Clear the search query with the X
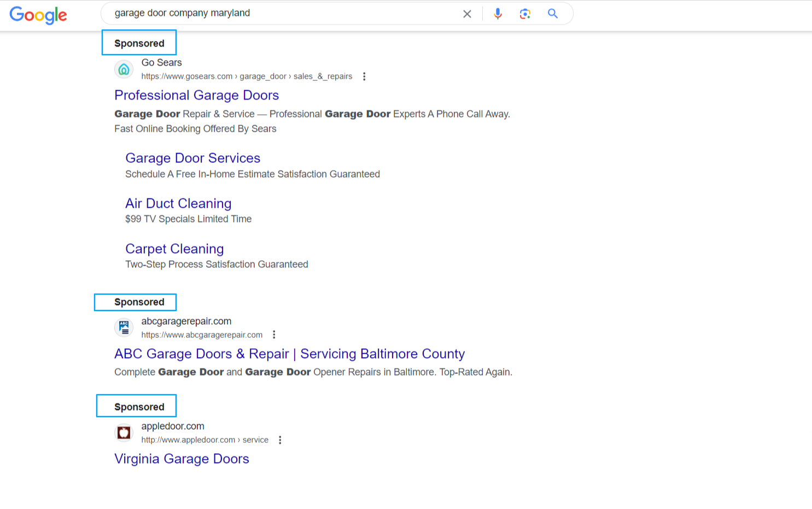Image resolution: width=812 pixels, height=509 pixels. [467, 14]
